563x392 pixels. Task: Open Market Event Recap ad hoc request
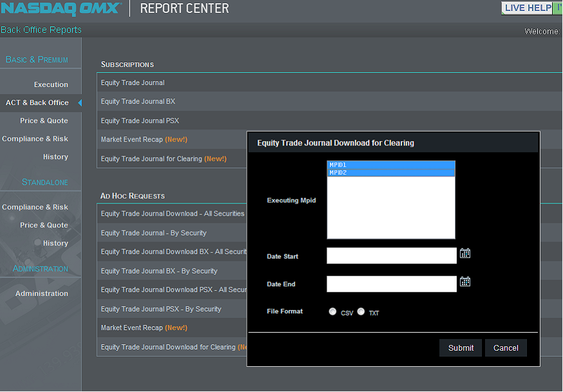pyautogui.click(x=144, y=328)
